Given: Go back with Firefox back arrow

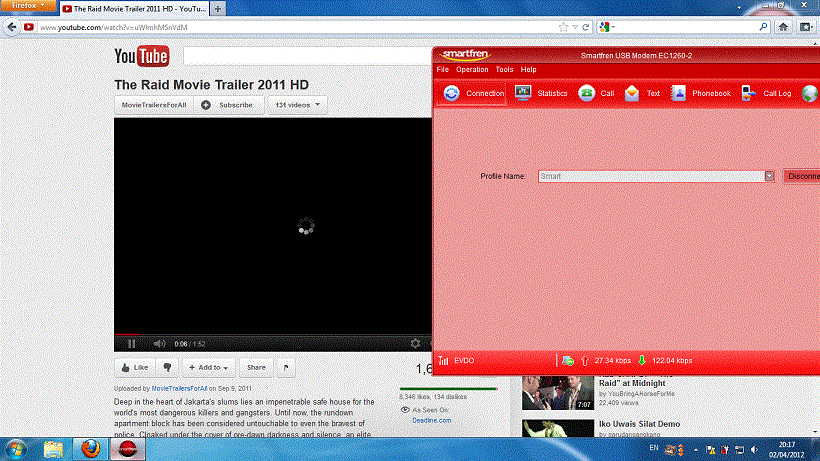Looking at the screenshot, I should coord(12,27).
